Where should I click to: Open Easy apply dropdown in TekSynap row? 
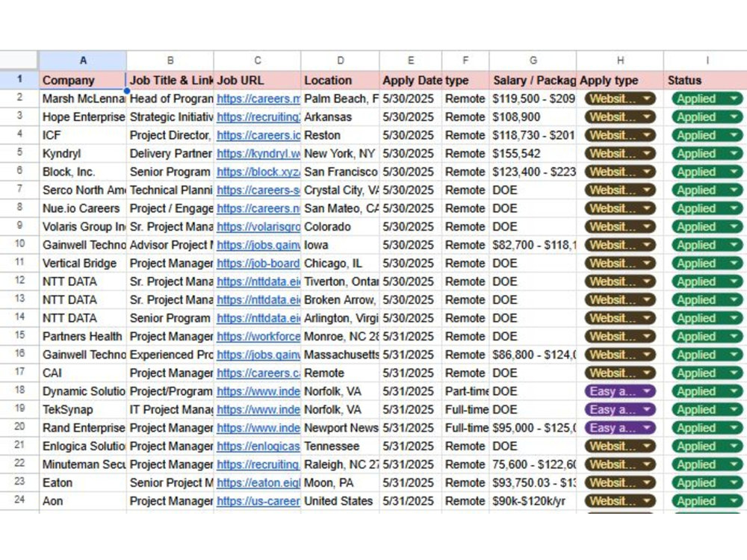(x=620, y=409)
